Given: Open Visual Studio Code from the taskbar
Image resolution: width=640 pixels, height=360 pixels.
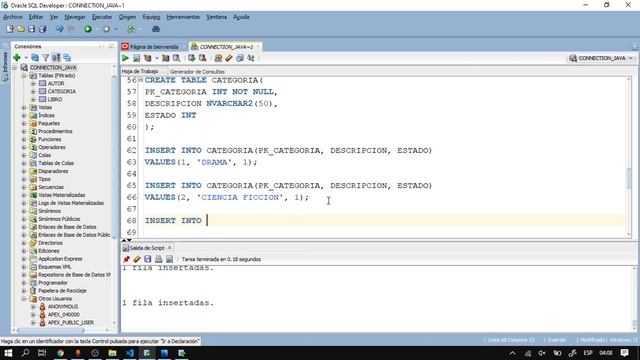Looking at the screenshot, I should pyautogui.click(x=130, y=353).
